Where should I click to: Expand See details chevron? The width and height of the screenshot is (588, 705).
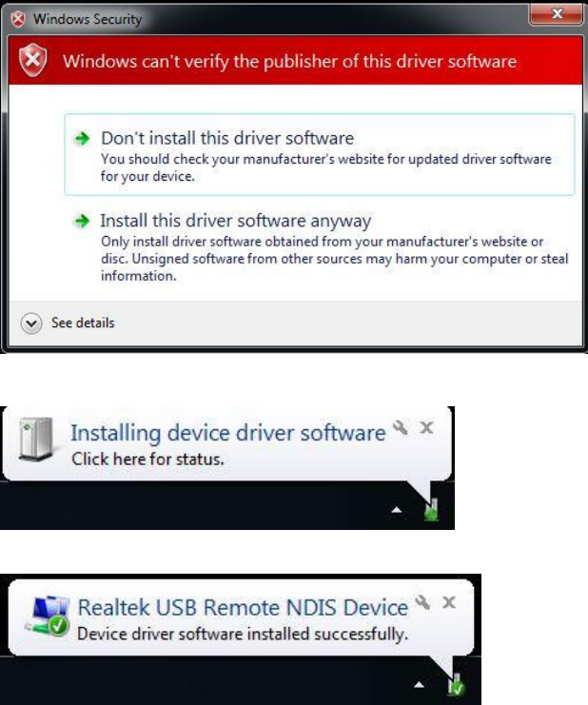coord(31,323)
